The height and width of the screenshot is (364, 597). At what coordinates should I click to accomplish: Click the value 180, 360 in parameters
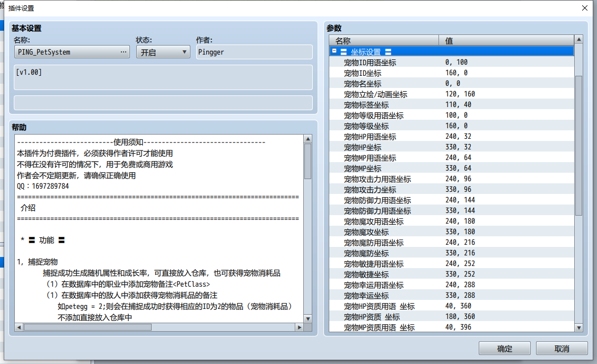(460, 316)
